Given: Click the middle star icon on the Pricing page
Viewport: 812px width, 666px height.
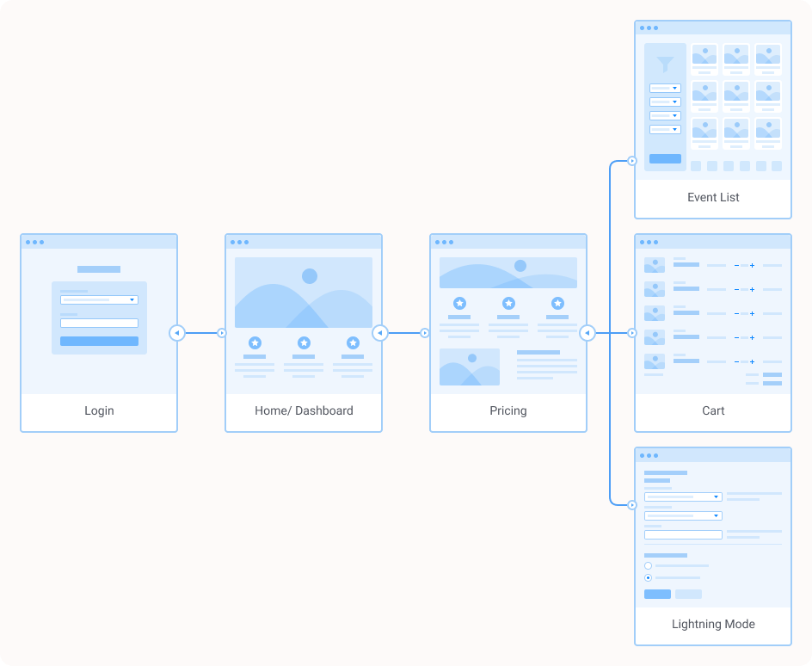Looking at the screenshot, I should tap(509, 302).
